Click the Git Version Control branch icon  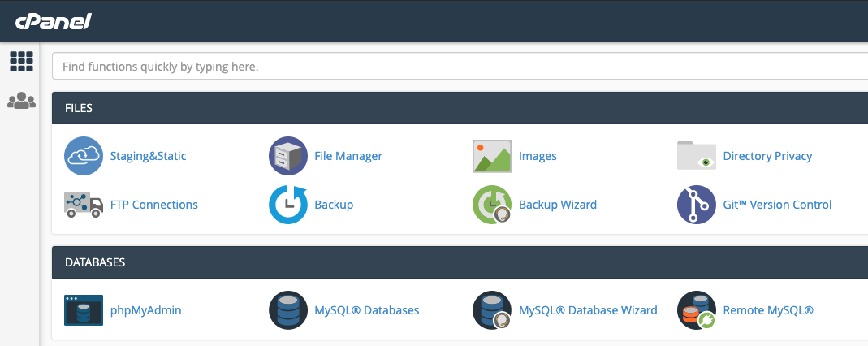pos(697,205)
